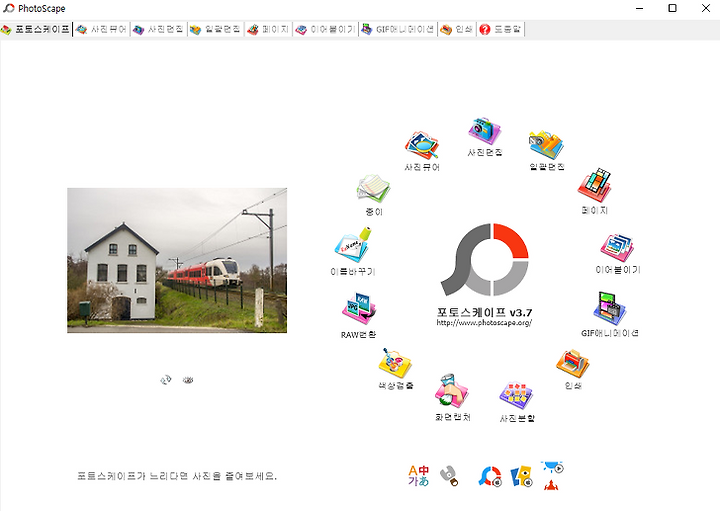Switch to the 페이지 tab
This screenshot has width=720, height=511.
[x=269, y=29]
